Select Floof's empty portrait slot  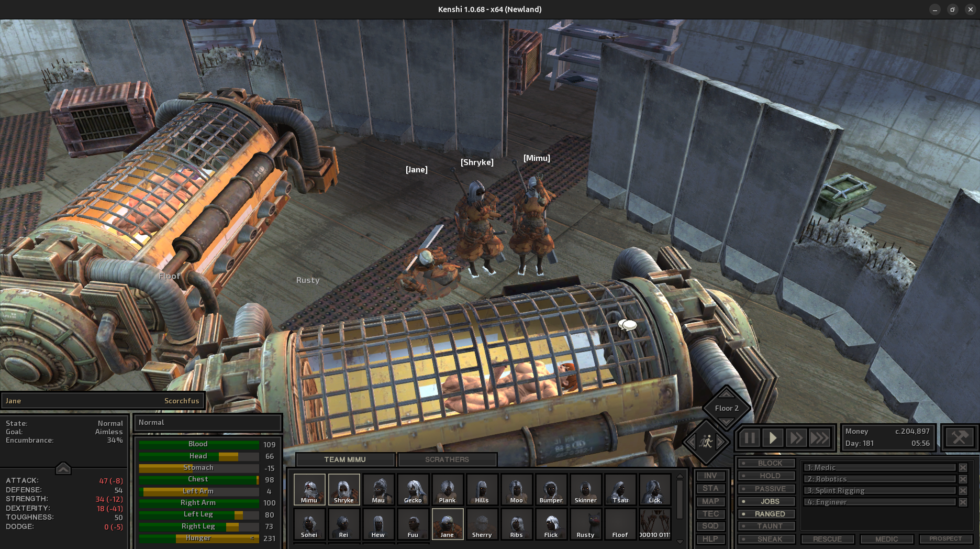click(x=620, y=524)
